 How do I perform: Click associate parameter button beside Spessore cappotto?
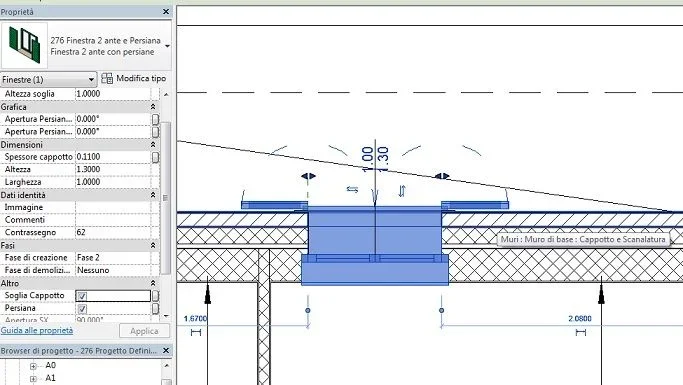(156, 157)
